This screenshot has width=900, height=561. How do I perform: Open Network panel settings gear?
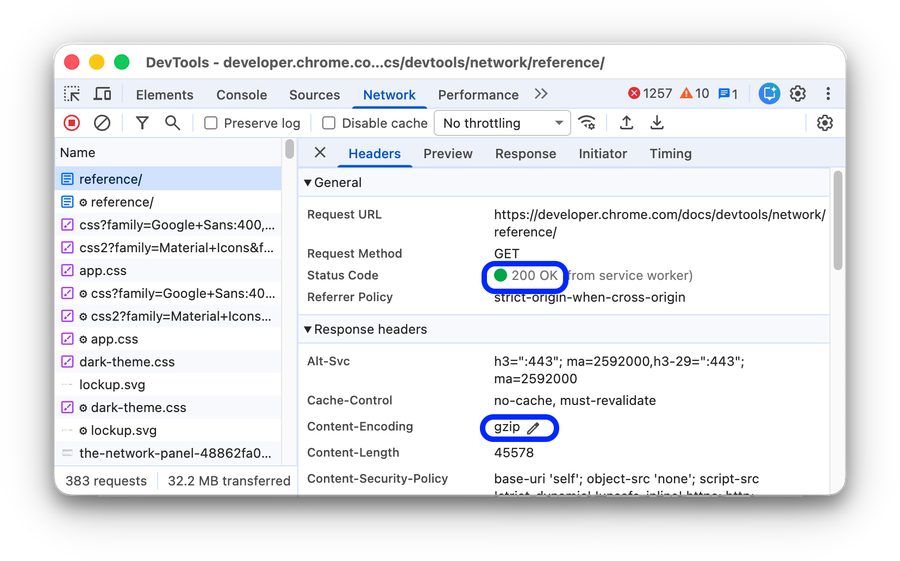pyautogui.click(x=825, y=123)
